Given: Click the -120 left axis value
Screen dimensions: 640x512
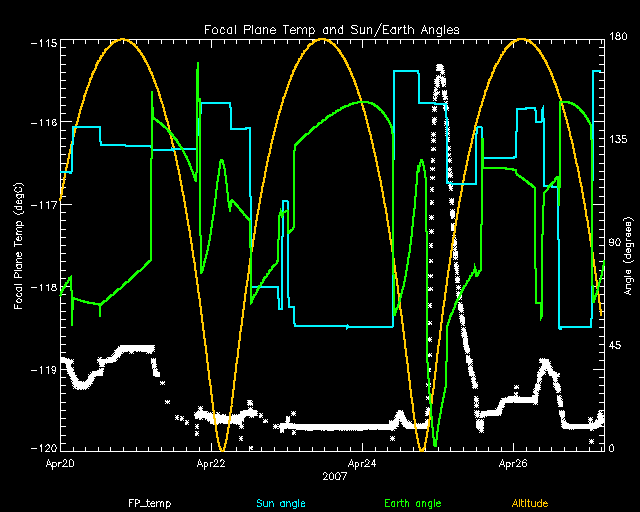Looking at the screenshot, I should click(x=43, y=448).
